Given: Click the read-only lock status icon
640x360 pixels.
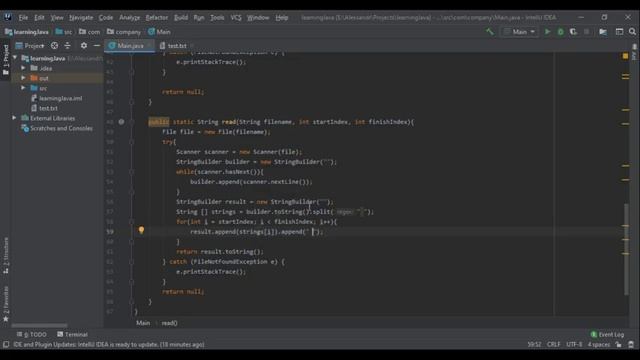Looking at the screenshot, I should (619, 345).
